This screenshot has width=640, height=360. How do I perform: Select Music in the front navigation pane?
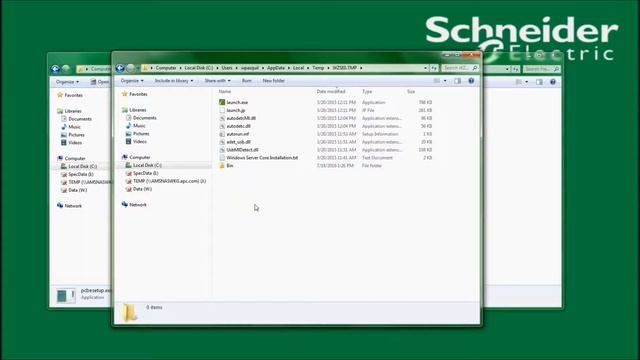[x=139, y=126]
